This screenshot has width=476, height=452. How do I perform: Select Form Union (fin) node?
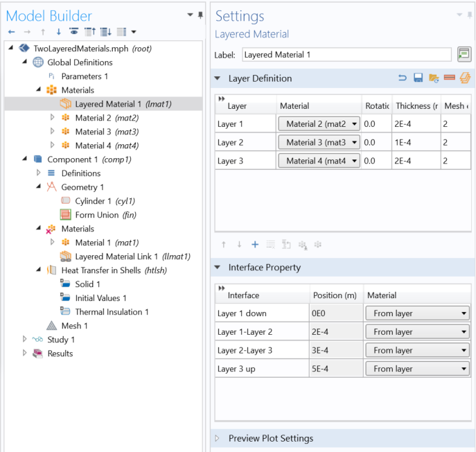tap(105, 215)
